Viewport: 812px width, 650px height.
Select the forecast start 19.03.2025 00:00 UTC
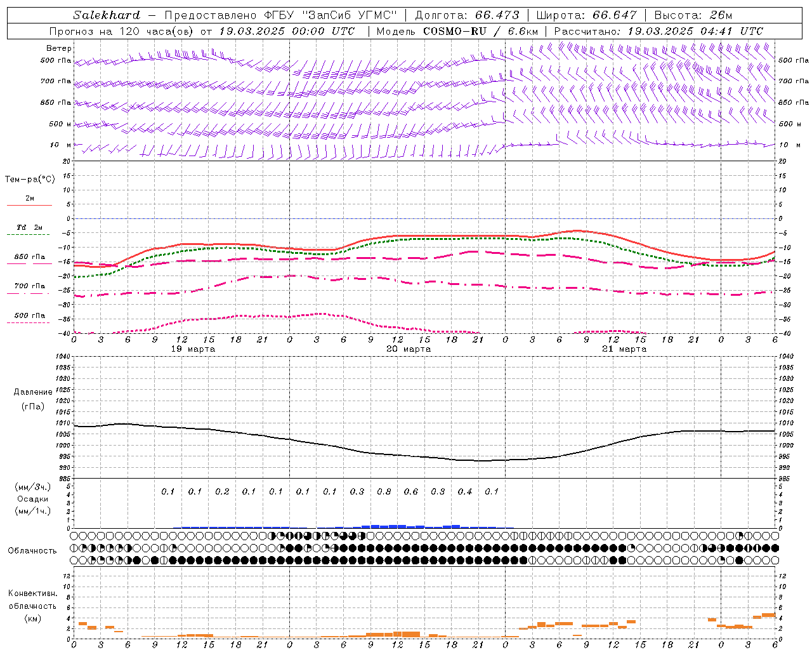[x=287, y=31]
